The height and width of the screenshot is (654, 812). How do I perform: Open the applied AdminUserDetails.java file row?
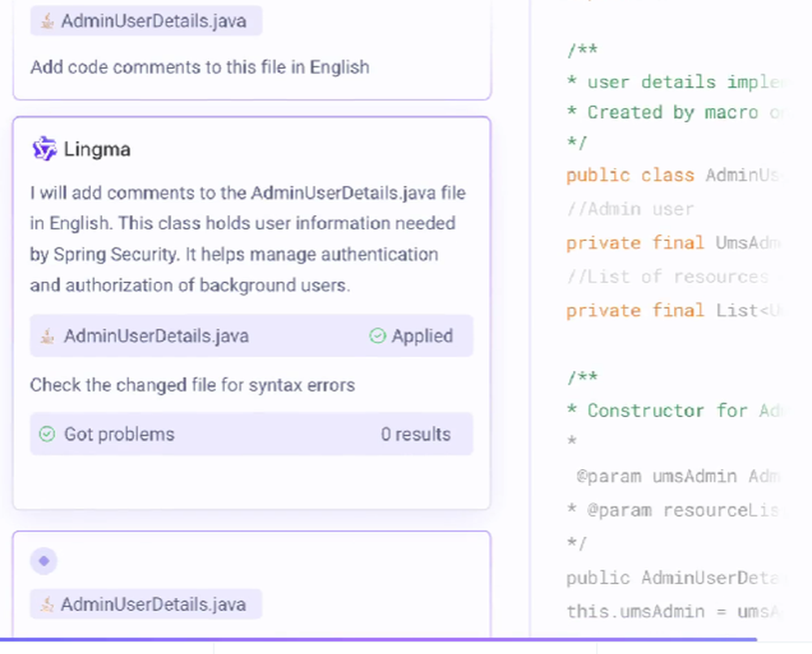(x=252, y=336)
